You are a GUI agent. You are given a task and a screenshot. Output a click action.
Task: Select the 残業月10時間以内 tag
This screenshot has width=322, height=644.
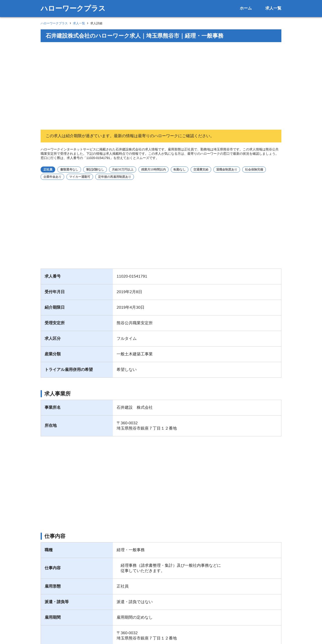[153, 170]
